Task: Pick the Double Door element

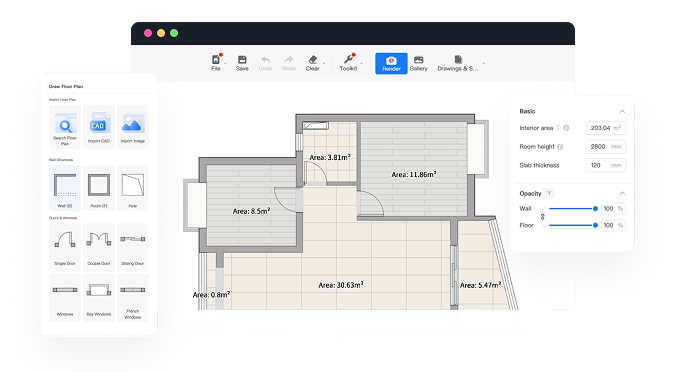Action: pyautogui.click(x=99, y=247)
